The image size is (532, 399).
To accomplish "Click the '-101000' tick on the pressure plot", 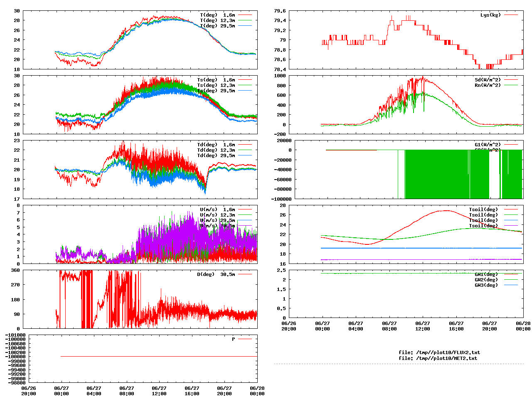I will (x=15, y=335).
